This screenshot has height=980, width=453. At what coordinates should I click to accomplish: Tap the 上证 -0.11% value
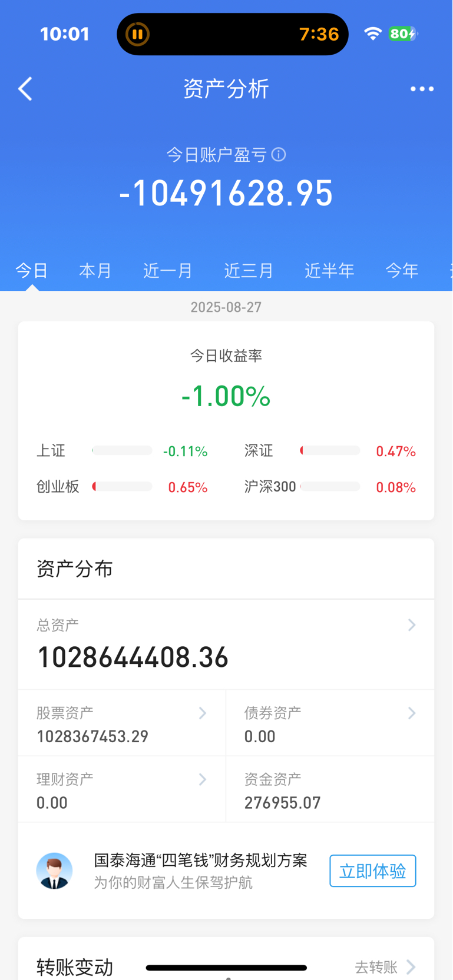(x=185, y=451)
